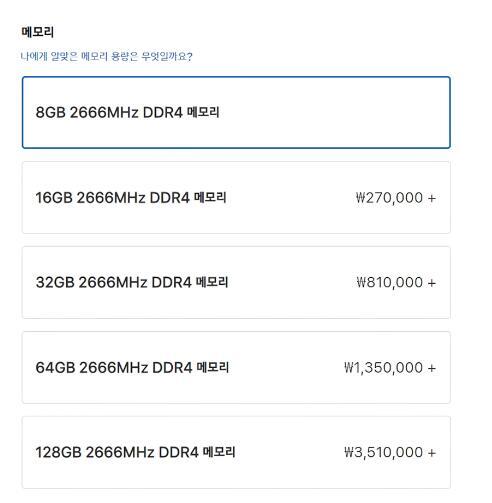Image resolution: width=492 pixels, height=503 pixels.
Task: Click the plus sign after ₩3,510,000
Action: click(432, 453)
